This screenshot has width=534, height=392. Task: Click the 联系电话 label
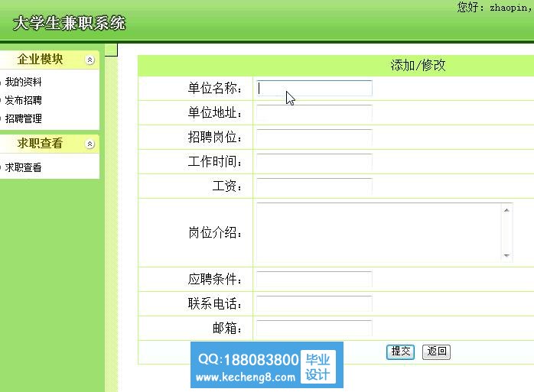(x=215, y=303)
